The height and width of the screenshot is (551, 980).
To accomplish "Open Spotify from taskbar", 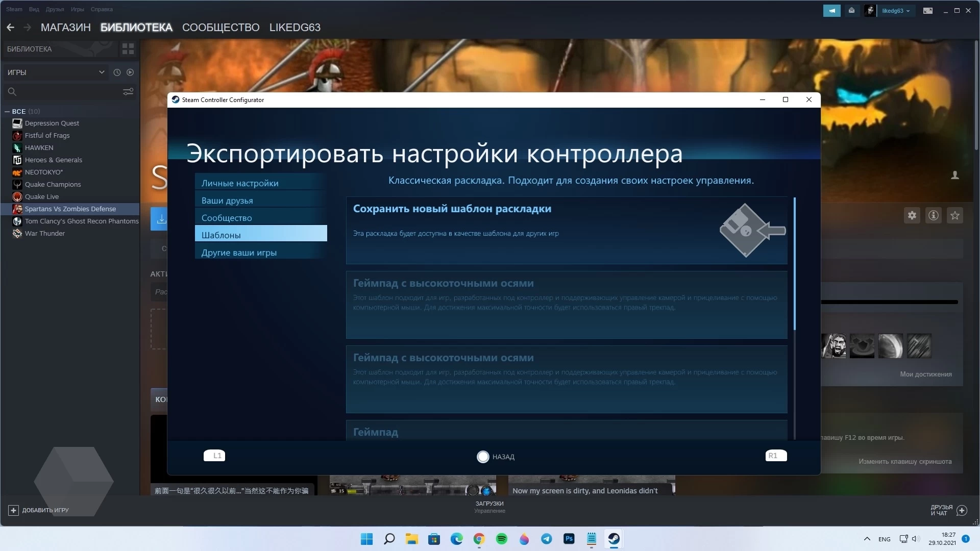I will 502,539.
